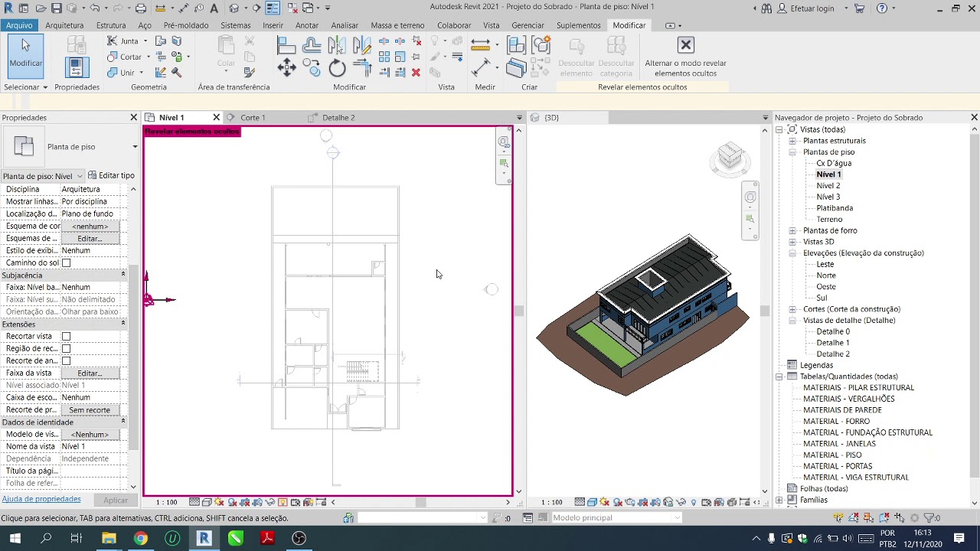Viewport: 980px width, 551px height.
Task: Expand Vistas 3D tree node
Action: coord(792,242)
